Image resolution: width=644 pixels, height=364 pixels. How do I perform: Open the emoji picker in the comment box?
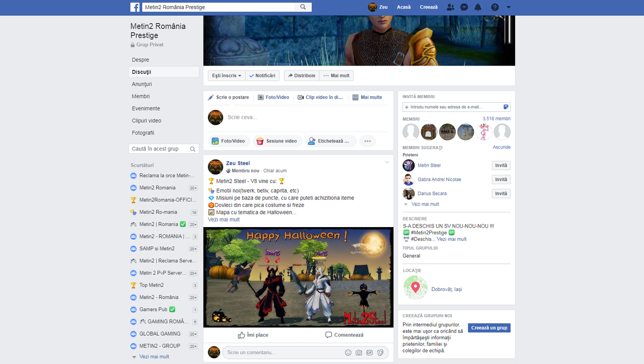click(348, 352)
